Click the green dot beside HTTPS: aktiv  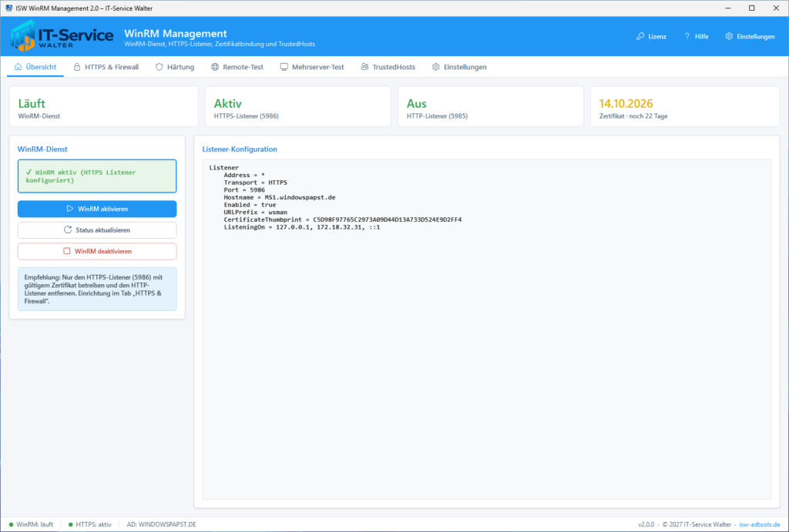coord(70,524)
